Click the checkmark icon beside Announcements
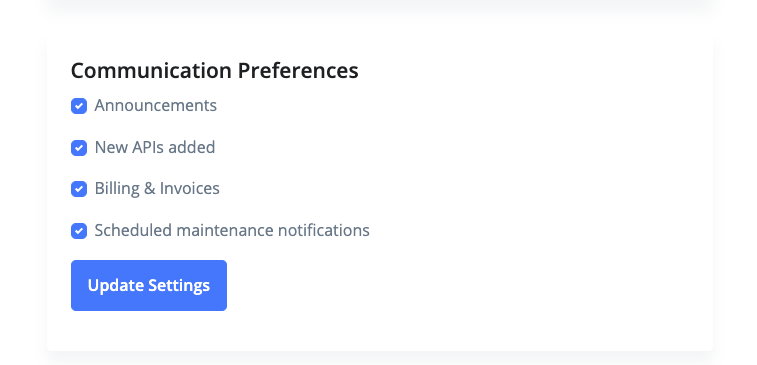 click(x=79, y=106)
